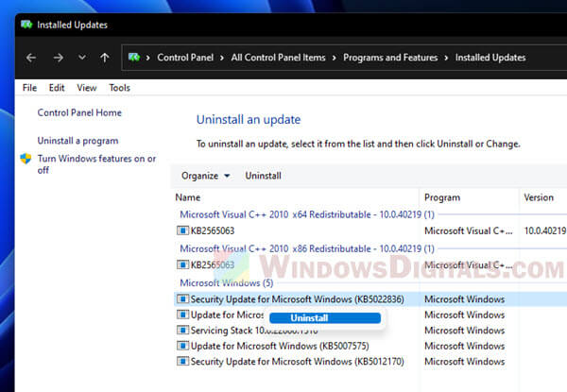Image resolution: width=567 pixels, height=392 pixels.
Task: Collapse the Microsoft Windows (5) group
Action: pyautogui.click(x=227, y=282)
